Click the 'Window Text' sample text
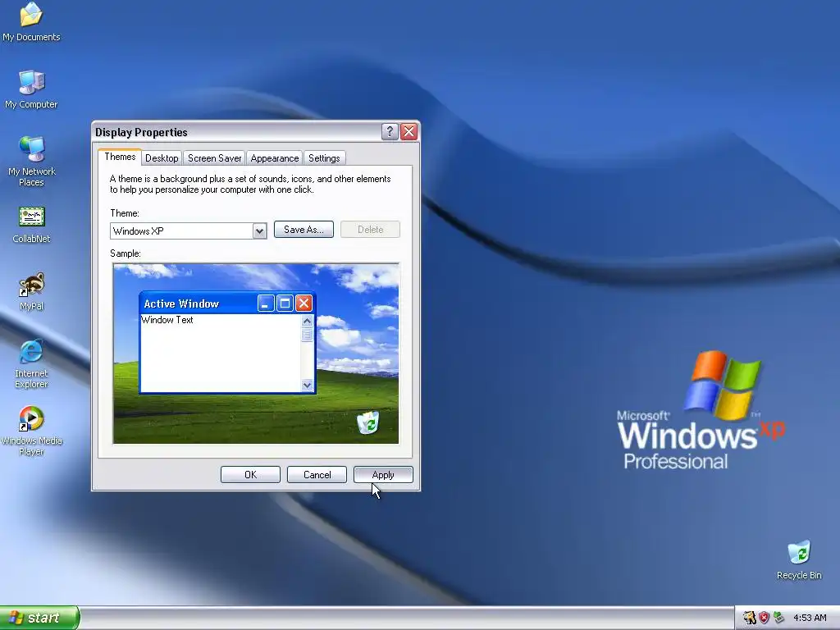 tap(167, 320)
